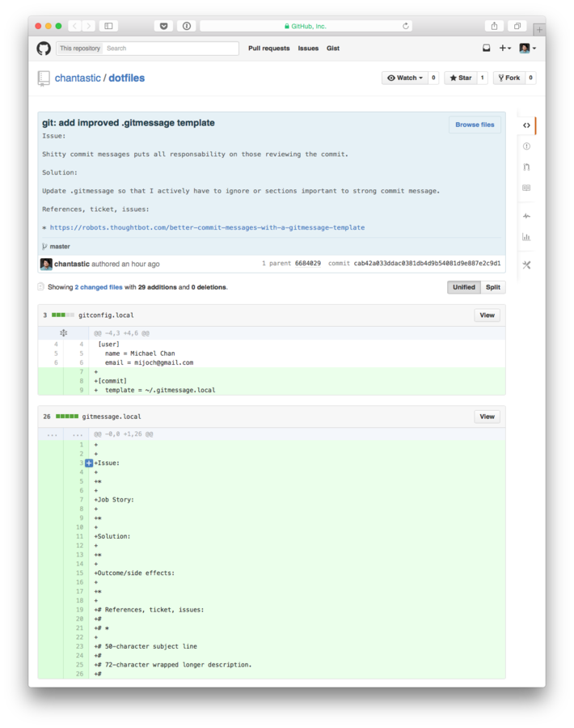Toggle the Safari sidebar button
Image resolution: width=574 pixels, height=728 pixels.
coord(108,26)
